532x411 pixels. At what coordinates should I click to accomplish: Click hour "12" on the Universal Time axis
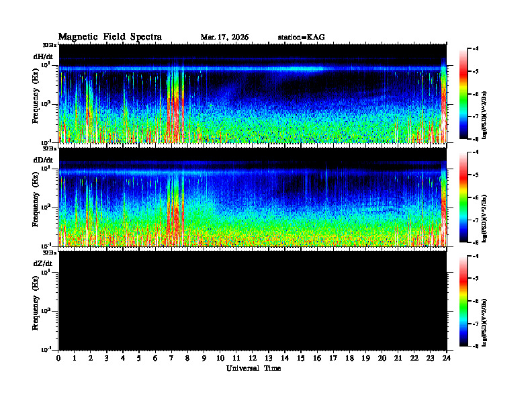[x=253, y=359]
